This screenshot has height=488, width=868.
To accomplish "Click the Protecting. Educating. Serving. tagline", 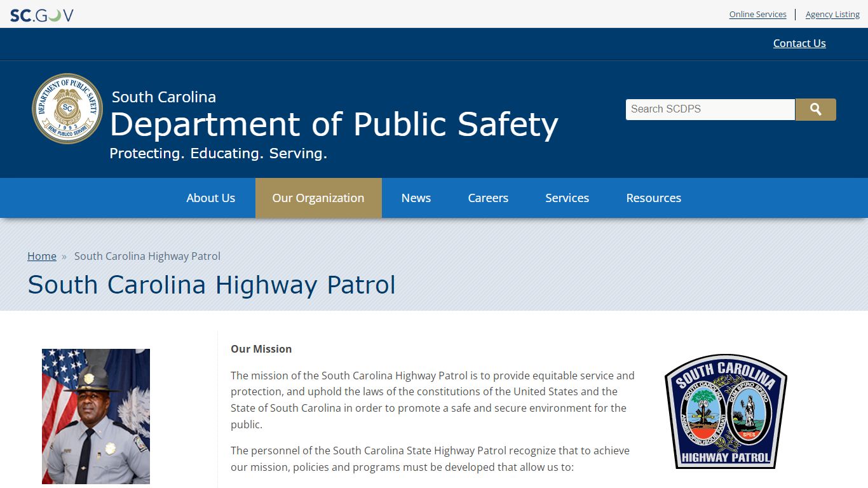I will click(x=219, y=153).
